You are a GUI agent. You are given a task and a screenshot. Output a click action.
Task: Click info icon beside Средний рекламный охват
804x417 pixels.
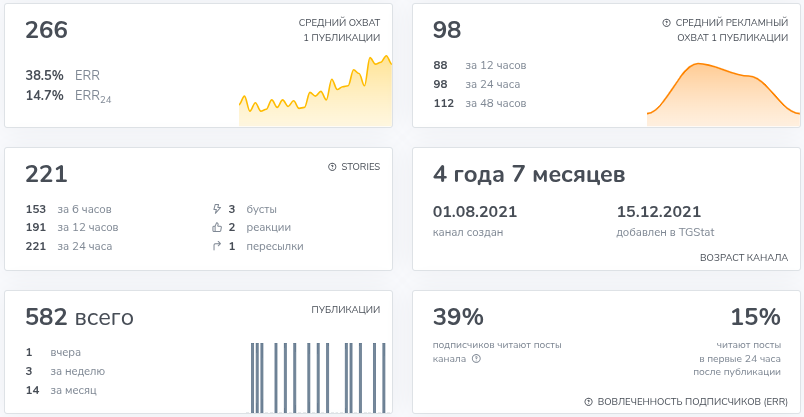(667, 22)
